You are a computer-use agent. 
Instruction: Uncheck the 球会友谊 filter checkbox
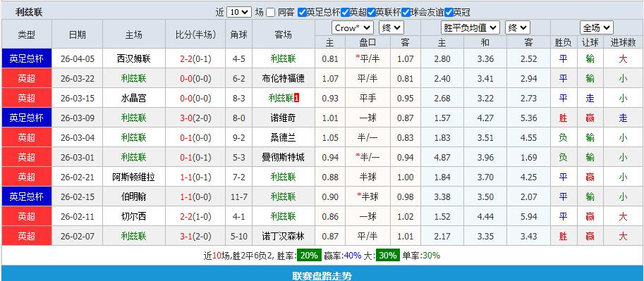click(x=406, y=12)
